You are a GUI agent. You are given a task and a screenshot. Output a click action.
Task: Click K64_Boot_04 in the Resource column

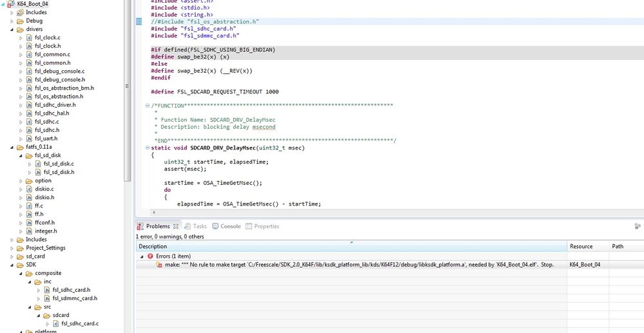585,265
